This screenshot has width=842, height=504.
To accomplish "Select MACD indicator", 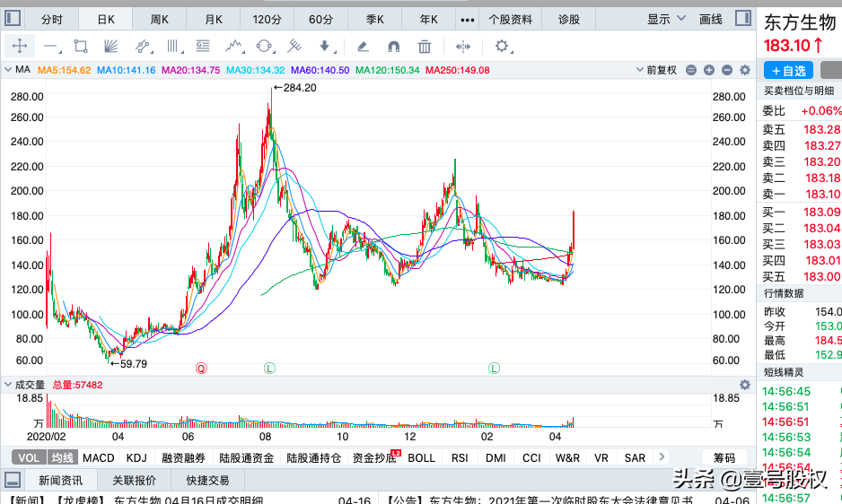I will [98, 458].
